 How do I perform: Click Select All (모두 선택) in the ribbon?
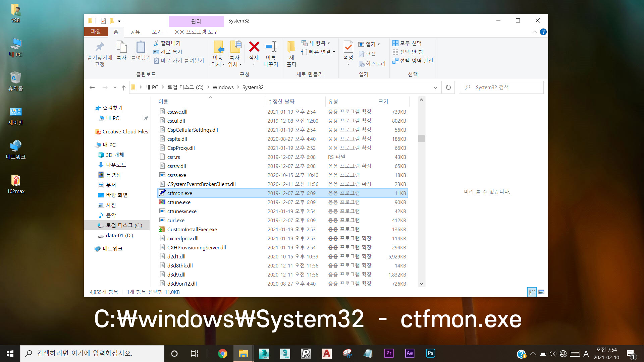(x=407, y=43)
